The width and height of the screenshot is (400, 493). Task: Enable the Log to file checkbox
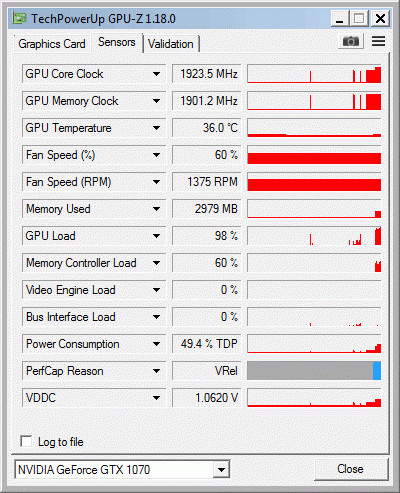(26, 441)
